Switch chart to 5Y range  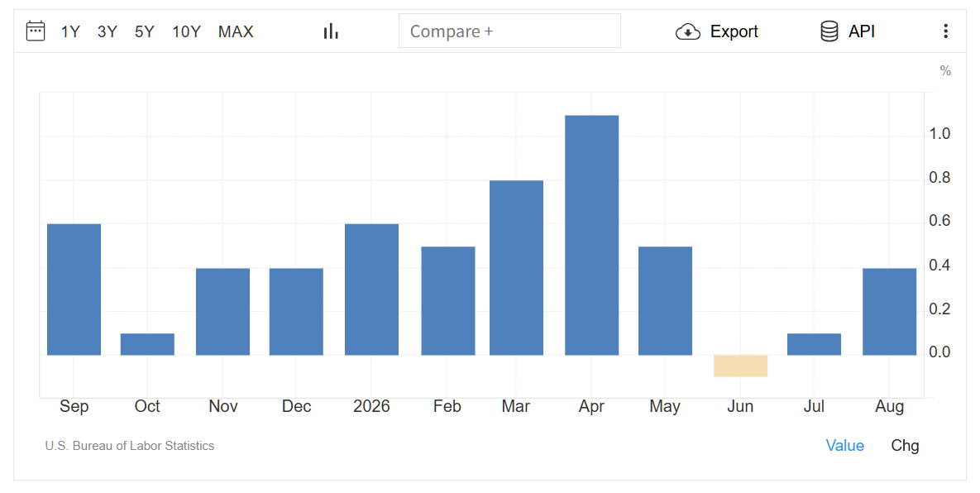pyautogui.click(x=145, y=31)
